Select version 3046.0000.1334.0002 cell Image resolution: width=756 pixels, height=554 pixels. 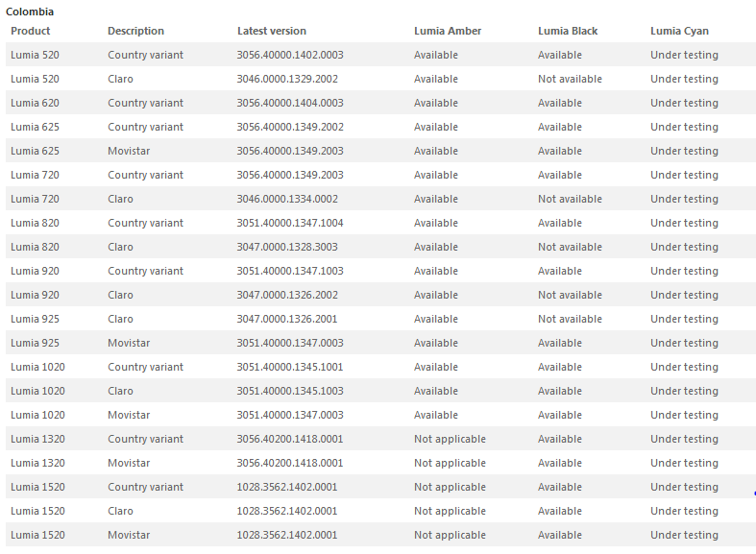click(x=287, y=199)
